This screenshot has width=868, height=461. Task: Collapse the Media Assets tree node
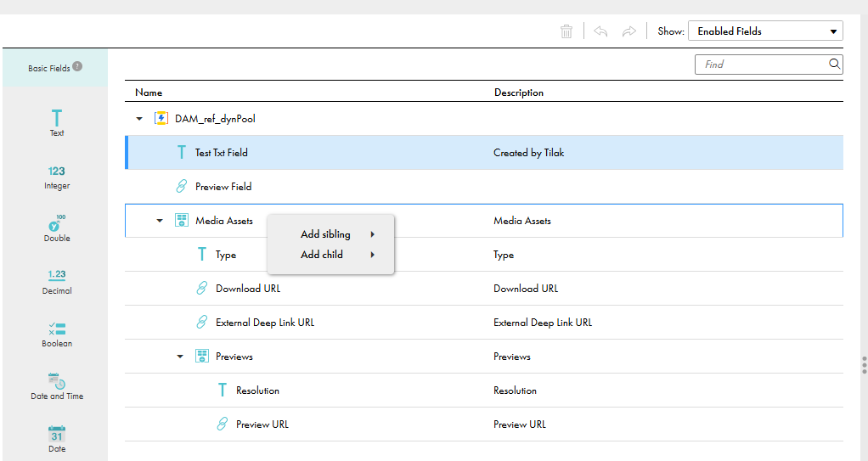tap(160, 221)
